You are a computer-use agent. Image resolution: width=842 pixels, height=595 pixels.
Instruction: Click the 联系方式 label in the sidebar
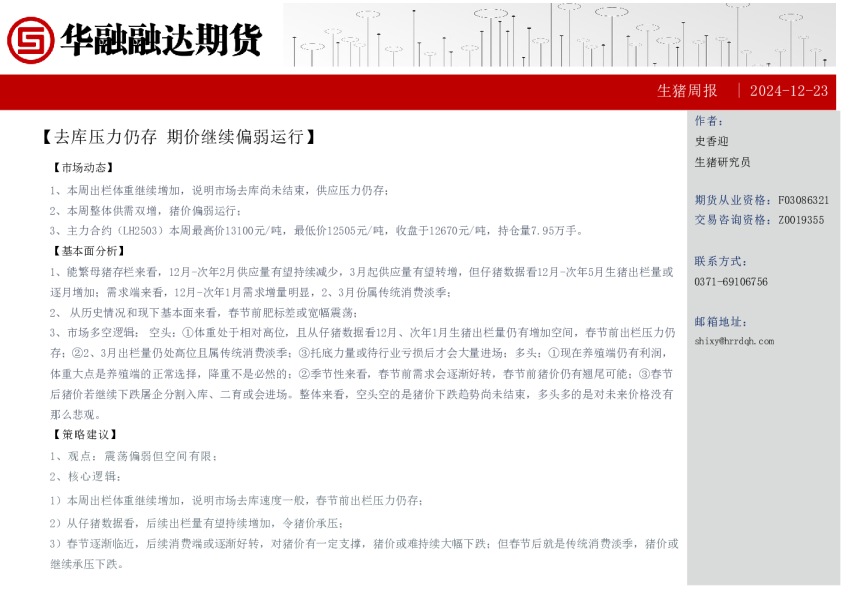click(x=721, y=261)
